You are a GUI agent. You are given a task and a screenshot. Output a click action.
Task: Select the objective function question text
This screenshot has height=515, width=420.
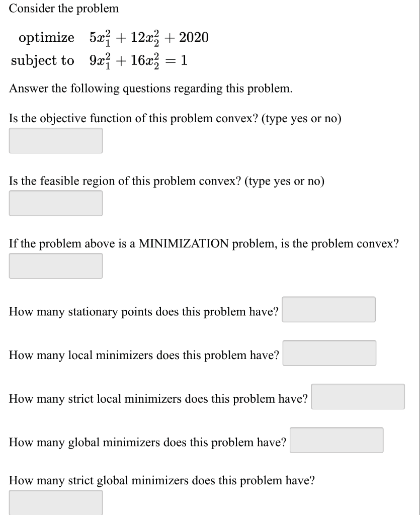174,119
